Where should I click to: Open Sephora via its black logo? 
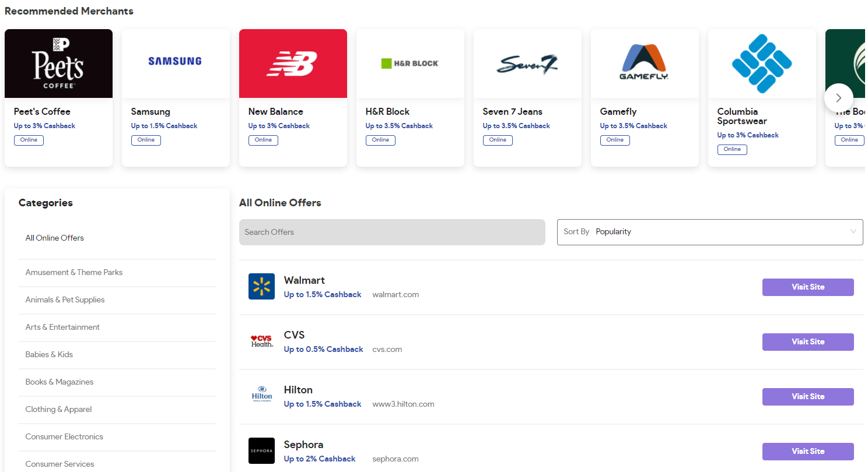click(x=261, y=450)
